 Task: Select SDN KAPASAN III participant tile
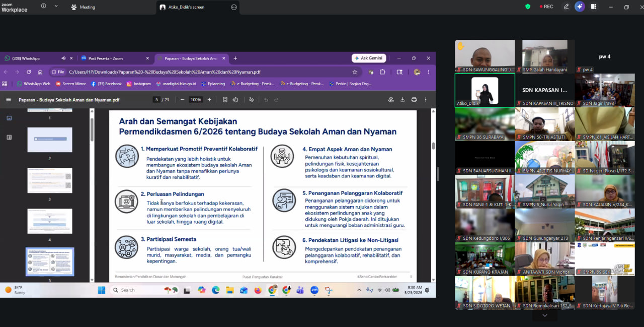(x=545, y=90)
